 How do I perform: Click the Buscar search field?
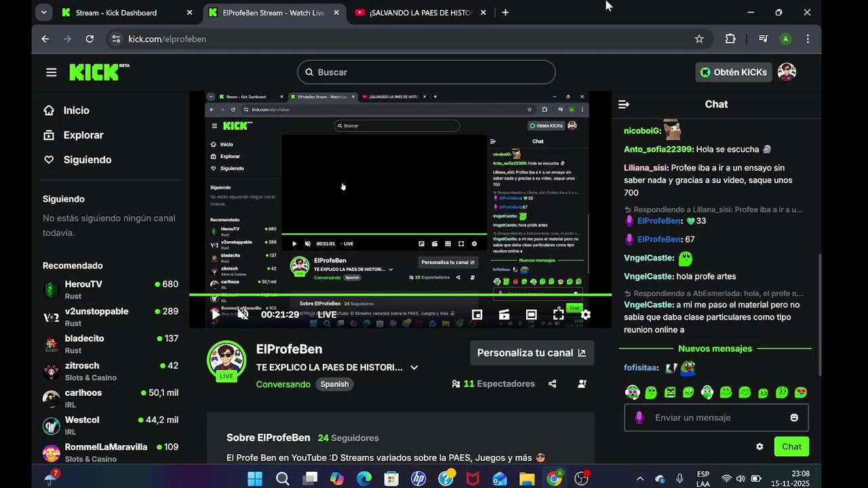coord(426,72)
